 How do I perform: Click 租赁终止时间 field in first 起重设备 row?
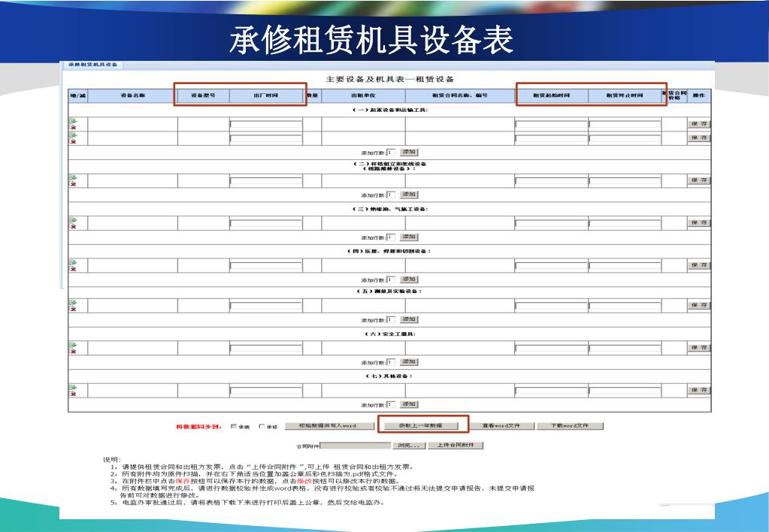[625, 125]
